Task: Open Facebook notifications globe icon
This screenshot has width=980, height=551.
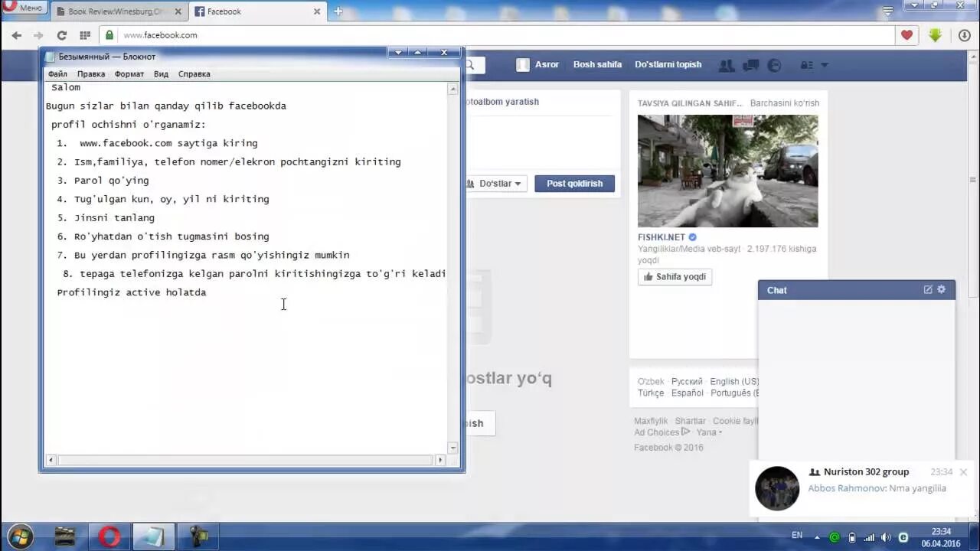Action: click(x=774, y=66)
